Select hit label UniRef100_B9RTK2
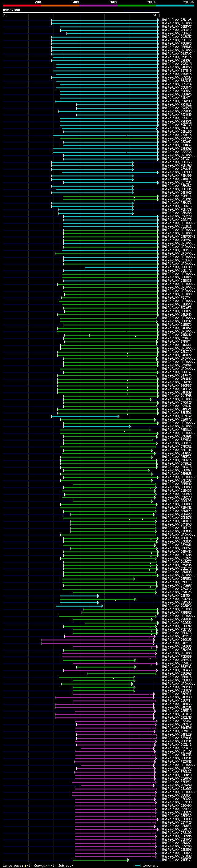This screenshot has height=868, width=197. [176, 40]
